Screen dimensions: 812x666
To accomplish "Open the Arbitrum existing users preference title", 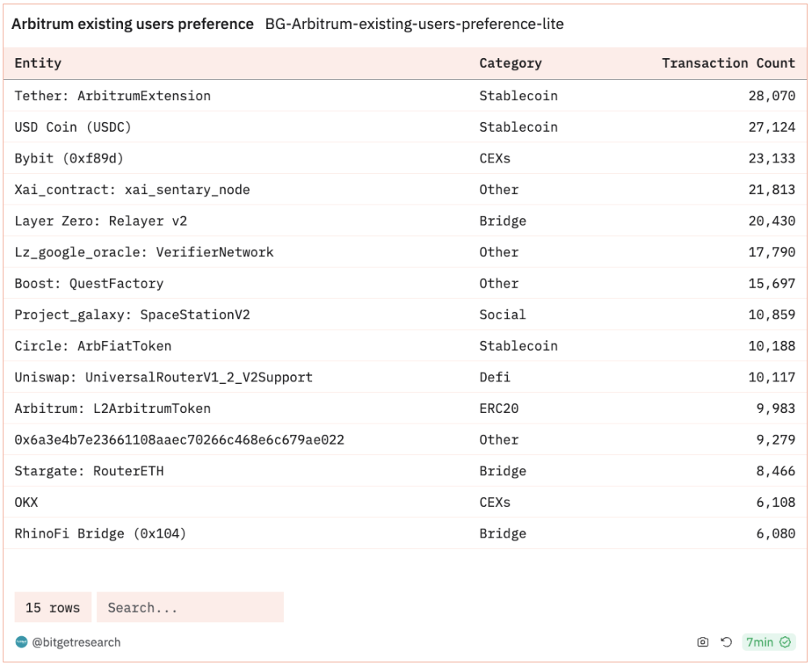I will [x=133, y=24].
